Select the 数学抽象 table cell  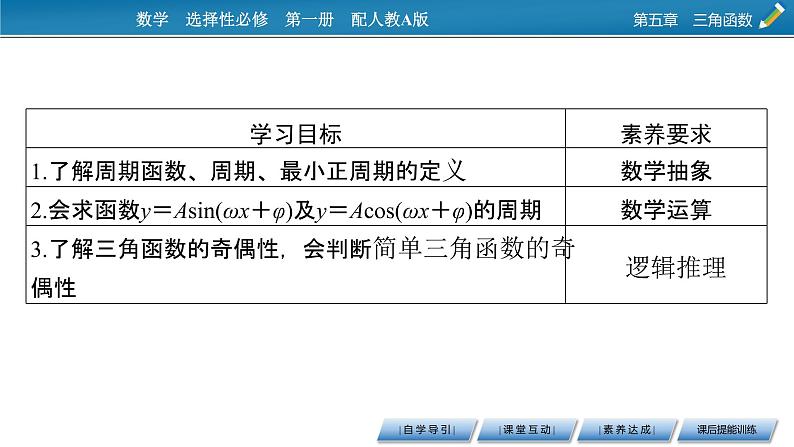[x=666, y=171]
